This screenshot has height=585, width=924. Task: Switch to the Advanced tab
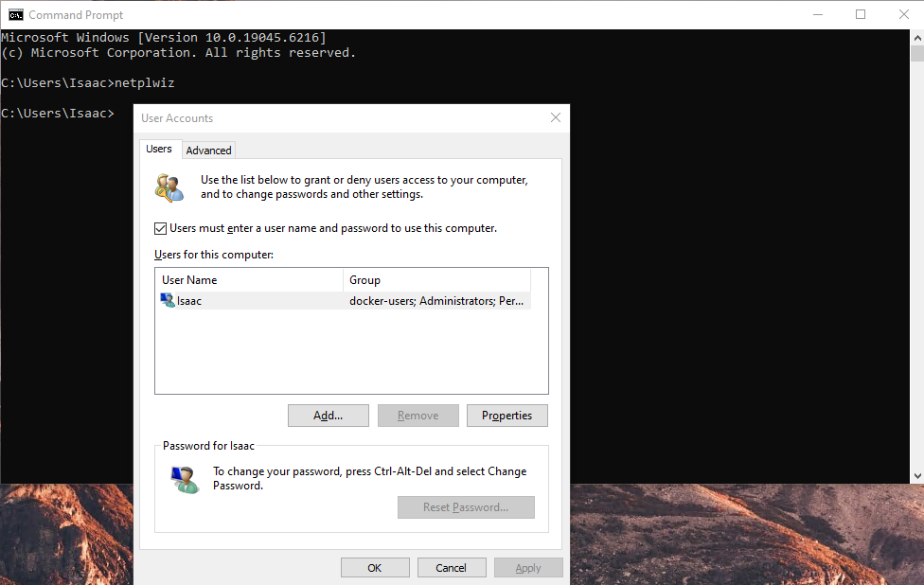(x=208, y=151)
